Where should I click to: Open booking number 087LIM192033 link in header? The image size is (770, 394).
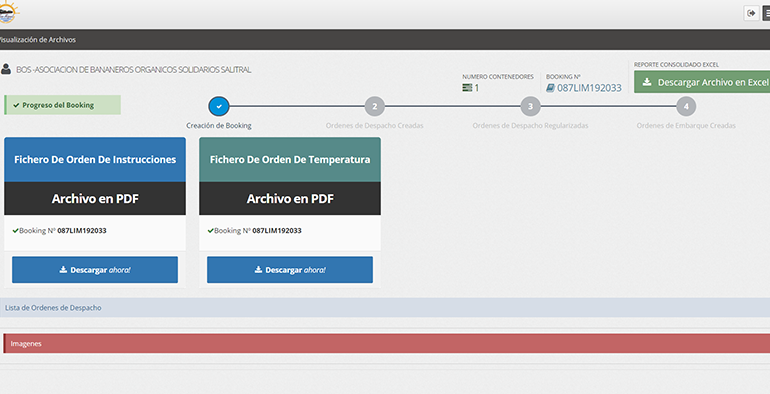[589, 88]
